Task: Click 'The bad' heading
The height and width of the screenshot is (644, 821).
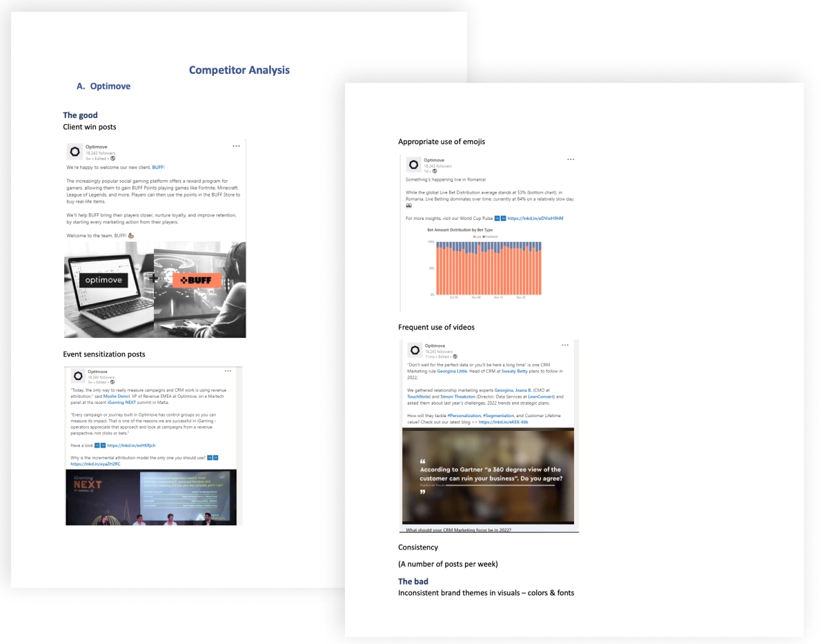Action: coord(413,581)
